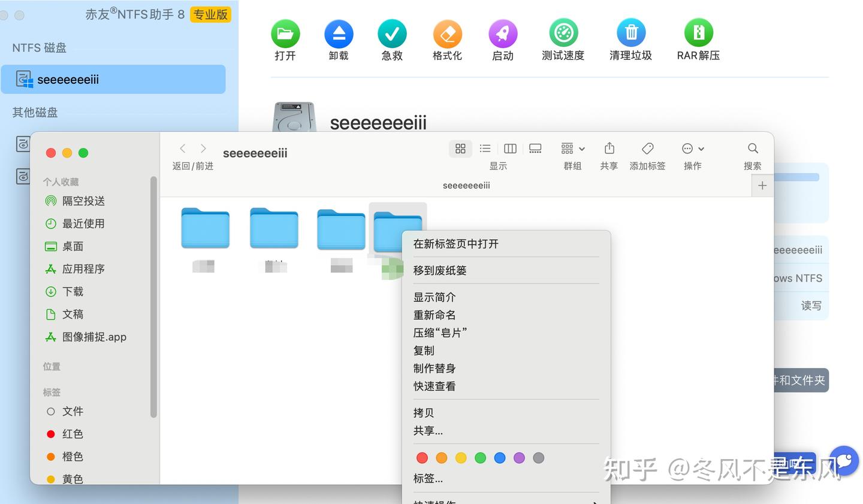Run the 急救 first aid checkmark icon

[x=392, y=34]
